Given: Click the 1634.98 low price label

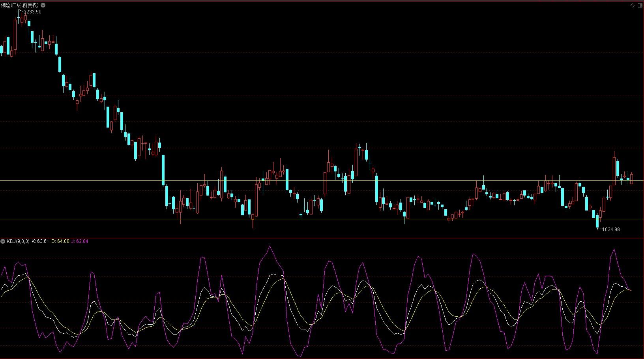Looking at the screenshot, I should pos(611,229).
